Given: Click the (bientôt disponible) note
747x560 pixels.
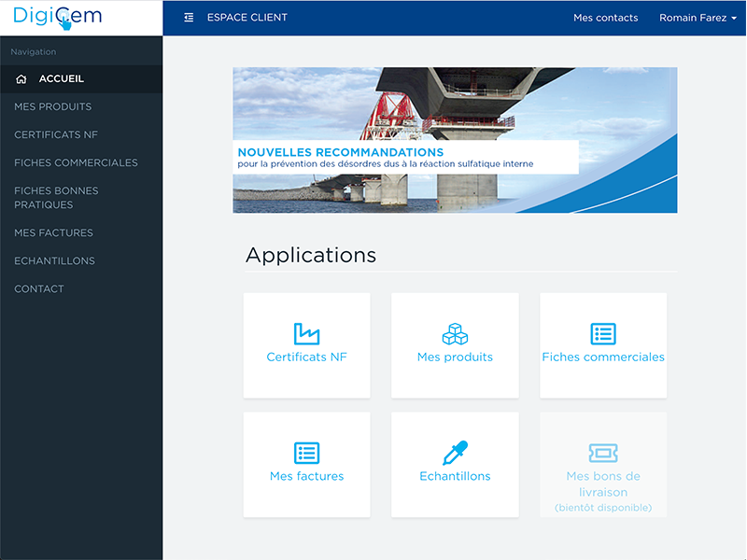Looking at the screenshot, I should point(603,508).
